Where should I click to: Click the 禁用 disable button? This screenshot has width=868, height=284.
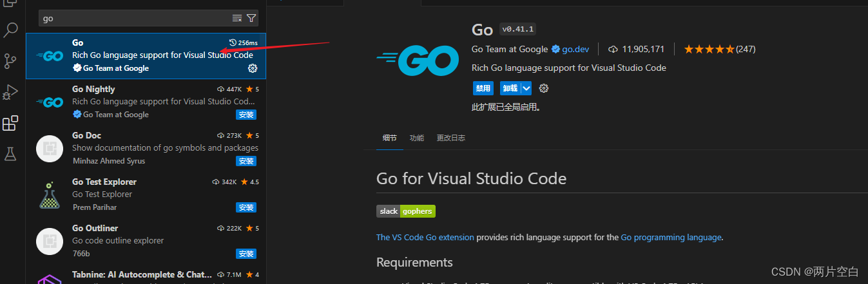(483, 88)
